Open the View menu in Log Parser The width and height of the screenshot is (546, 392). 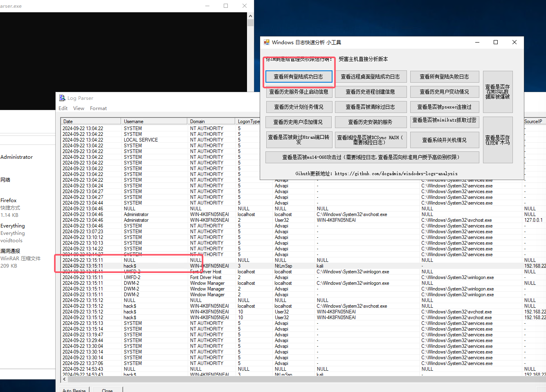(x=79, y=108)
